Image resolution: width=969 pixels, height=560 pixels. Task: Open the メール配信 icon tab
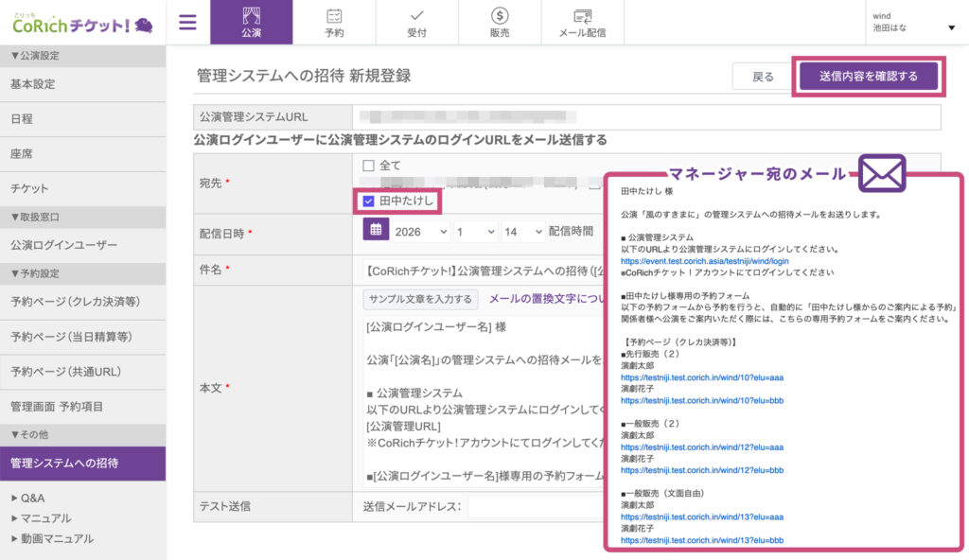(x=582, y=22)
